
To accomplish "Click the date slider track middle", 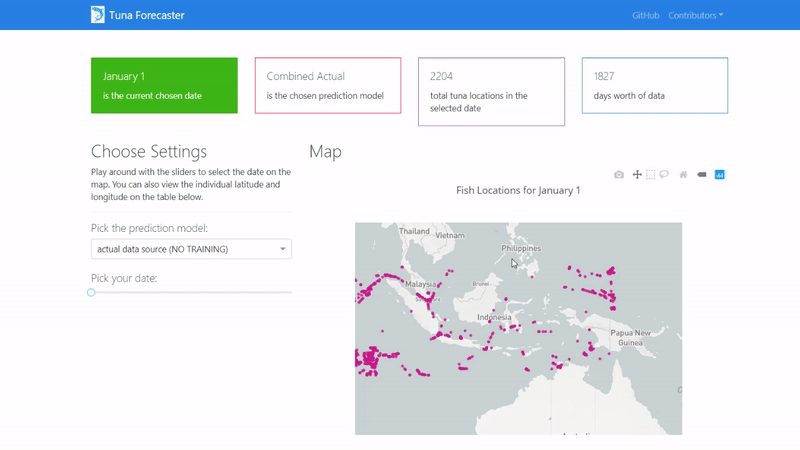I will [191, 292].
